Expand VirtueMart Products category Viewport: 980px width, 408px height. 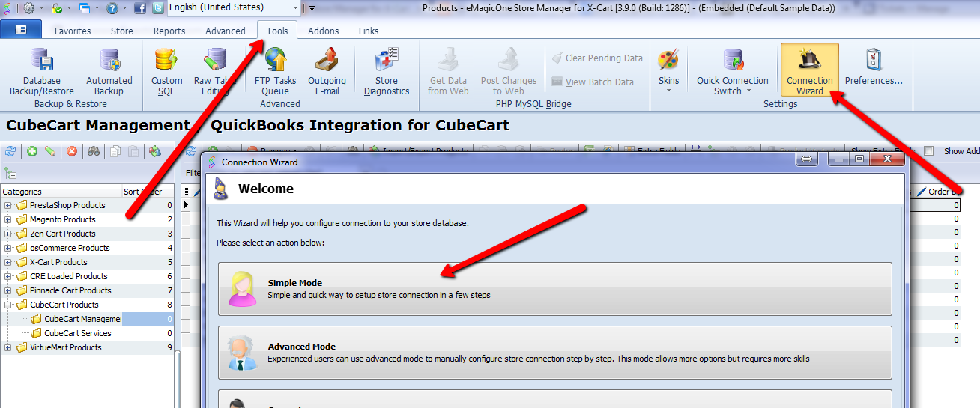tap(8, 347)
